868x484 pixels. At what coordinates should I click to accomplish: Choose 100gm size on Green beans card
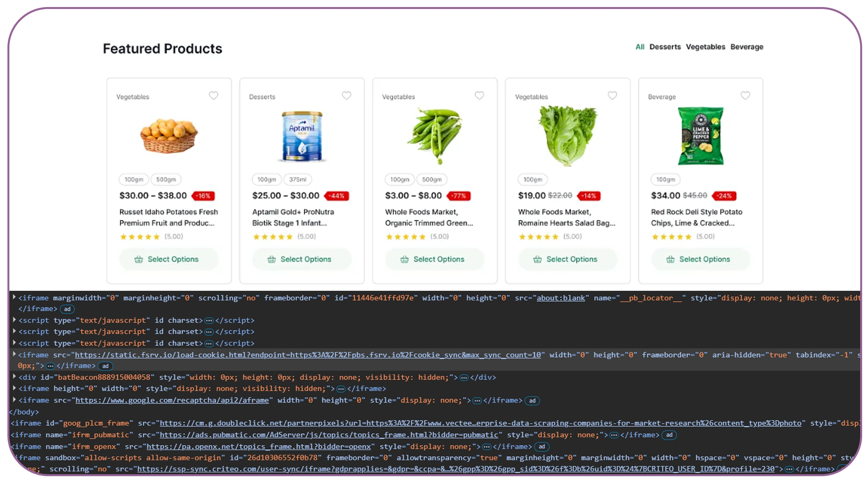(x=400, y=180)
